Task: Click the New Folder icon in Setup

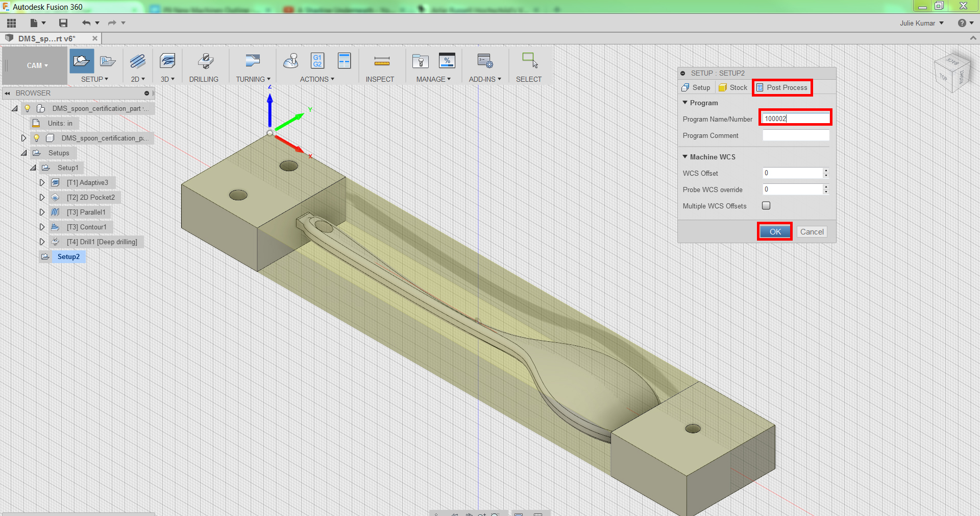Action: click(108, 61)
